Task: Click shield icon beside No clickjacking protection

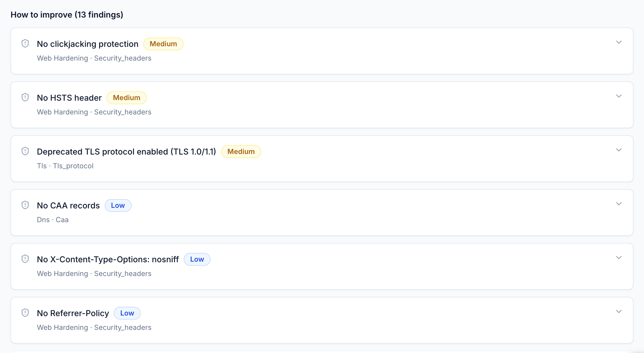Action: pyautogui.click(x=25, y=43)
